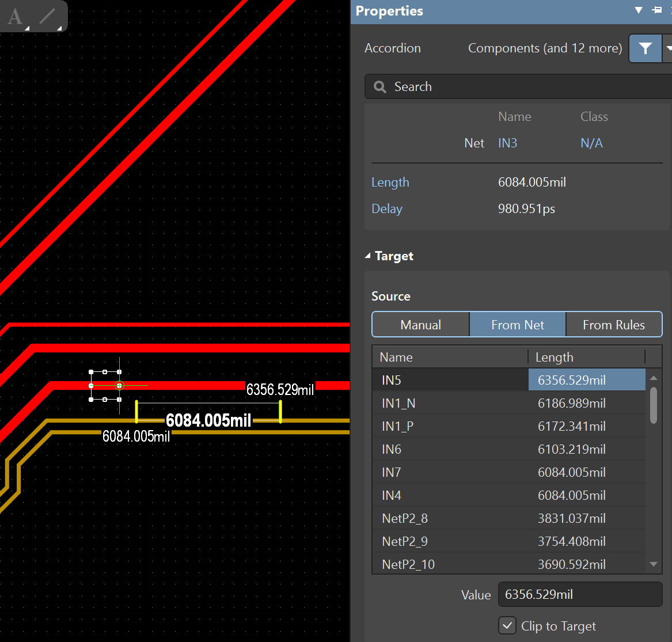Image resolution: width=672 pixels, height=642 pixels.
Task: Open the Properties panel options arrow
Action: pyautogui.click(x=638, y=10)
